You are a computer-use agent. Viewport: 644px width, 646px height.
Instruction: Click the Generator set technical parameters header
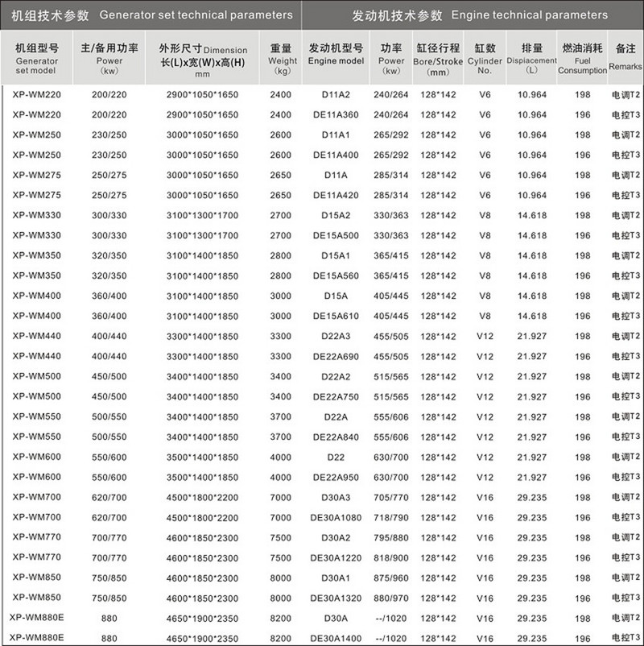[x=151, y=14]
